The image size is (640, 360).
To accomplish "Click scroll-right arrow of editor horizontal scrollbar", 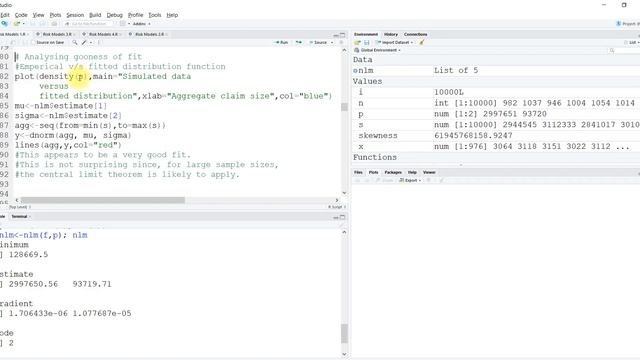I will click(x=337, y=200).
